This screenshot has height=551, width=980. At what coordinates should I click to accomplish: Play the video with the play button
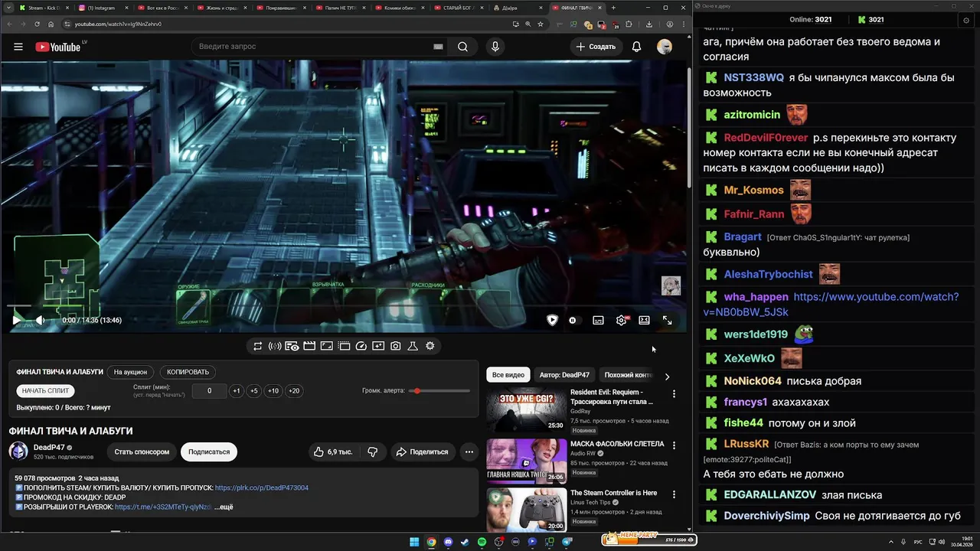16,320
